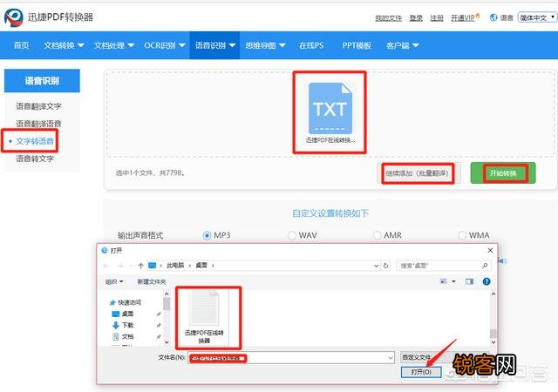Click the 此电脑 breadcrumb segment
Viewport: 558px width, 392px height.
(x=175, y=266)
